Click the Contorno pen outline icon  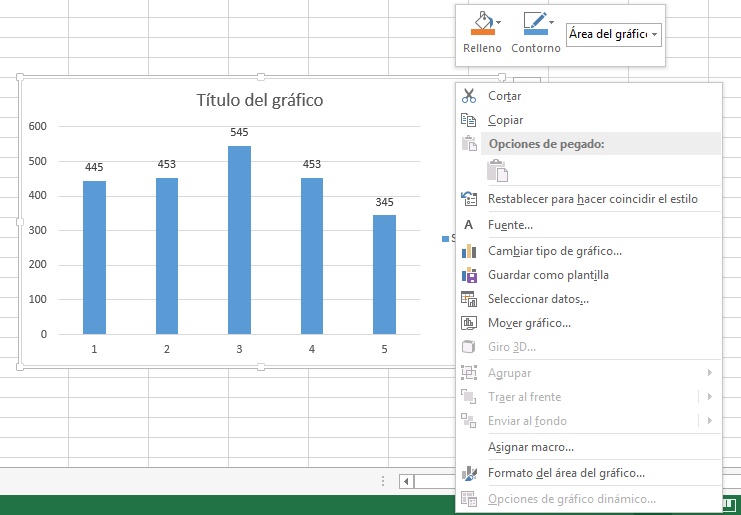(533, 24)
